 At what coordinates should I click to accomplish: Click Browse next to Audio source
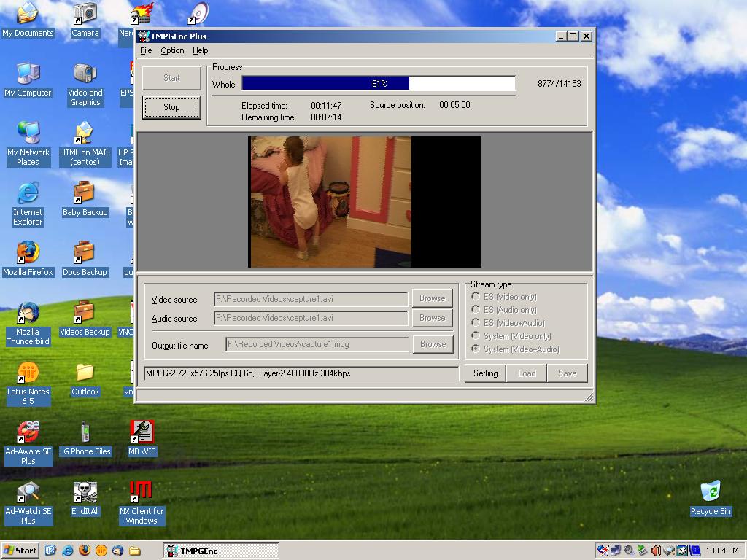point(432,318)
